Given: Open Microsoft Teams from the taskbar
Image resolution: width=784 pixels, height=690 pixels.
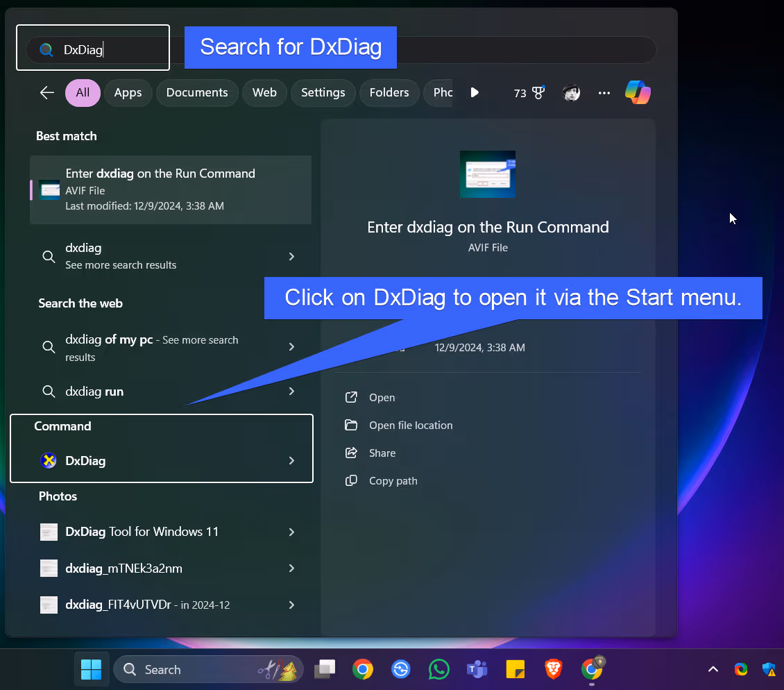Looking at the screenshot, I should pyautogui.click(x=477, y=669).
